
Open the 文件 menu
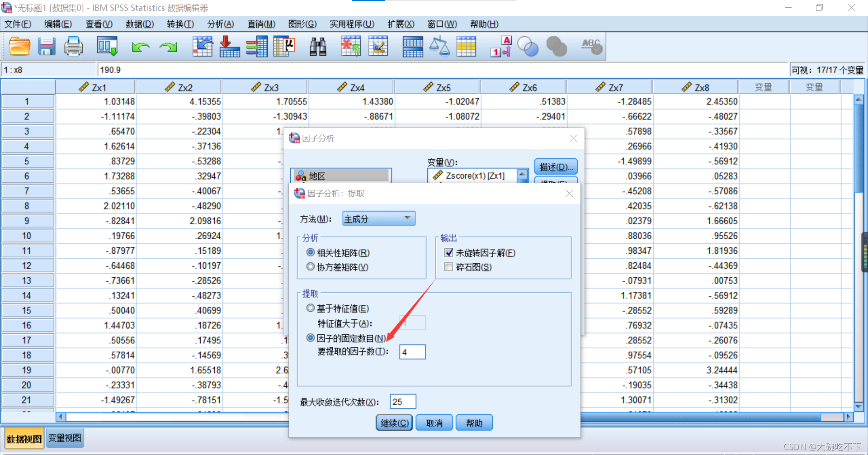[18, 24]
